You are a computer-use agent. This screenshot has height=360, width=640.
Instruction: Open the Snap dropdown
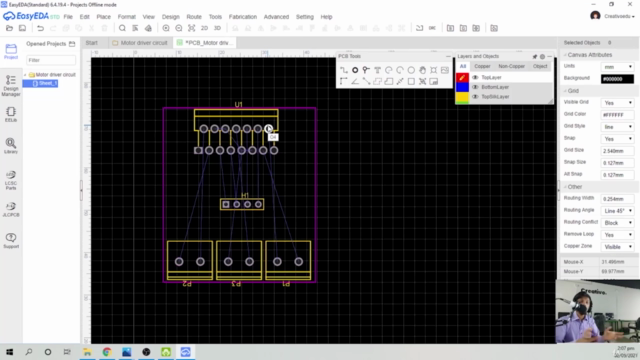click(617, 139)
